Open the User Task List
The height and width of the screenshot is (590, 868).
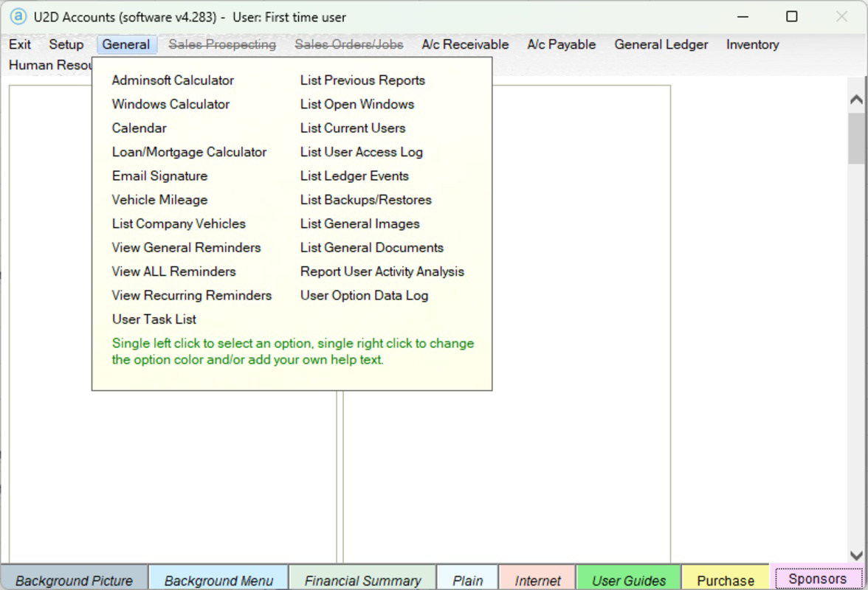tap(154, 319)
